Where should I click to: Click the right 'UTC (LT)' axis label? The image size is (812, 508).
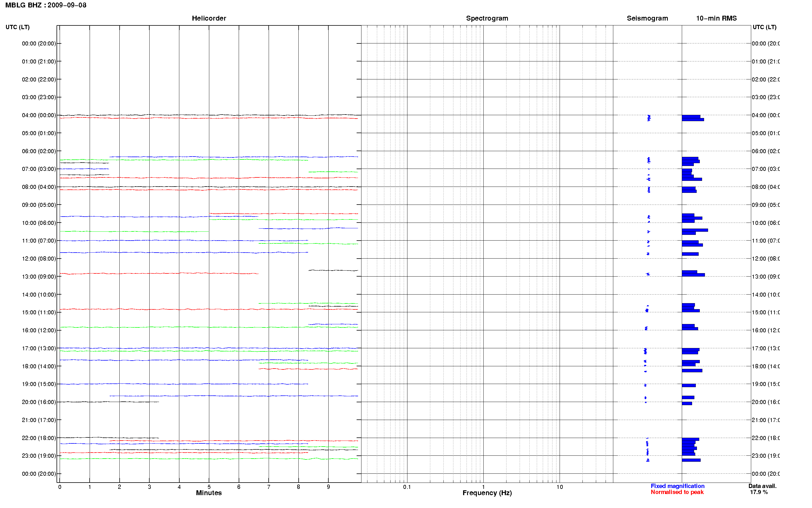coord(764,27)
